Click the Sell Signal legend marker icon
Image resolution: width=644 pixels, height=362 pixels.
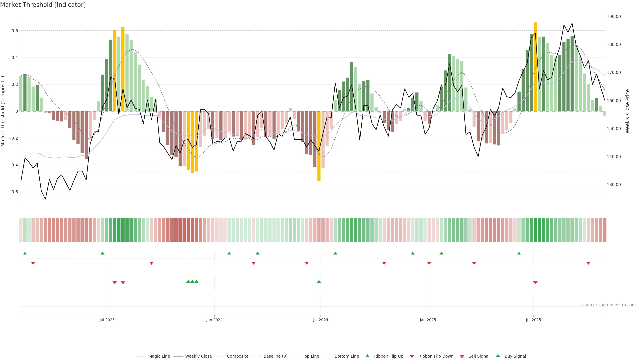462,356
